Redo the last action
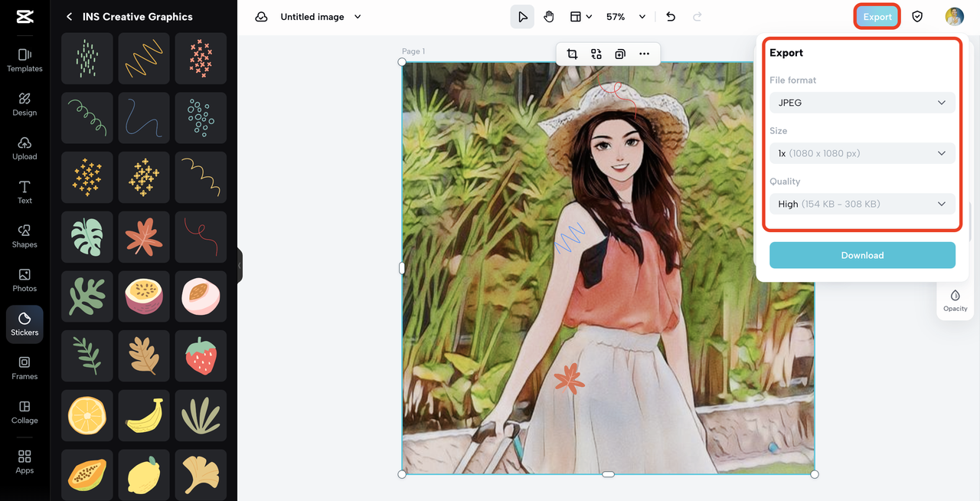This screenshot has width=980, height=501. coord(697,17)
